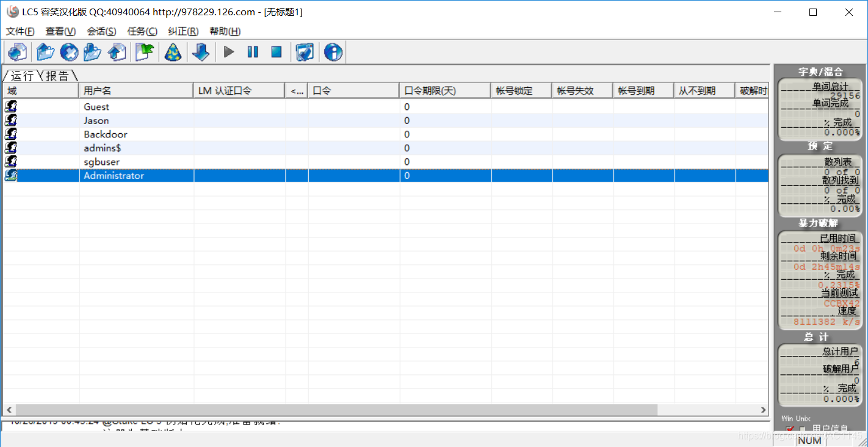The height and width of the screenshot is (447, 868).
Task: Sort by the 用户名 column header
Action: tap(136, 91)
